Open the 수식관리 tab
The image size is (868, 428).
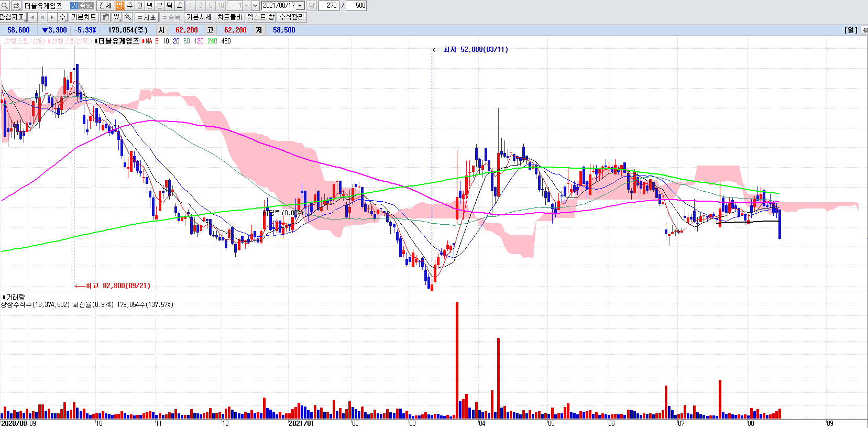point(291,17)
